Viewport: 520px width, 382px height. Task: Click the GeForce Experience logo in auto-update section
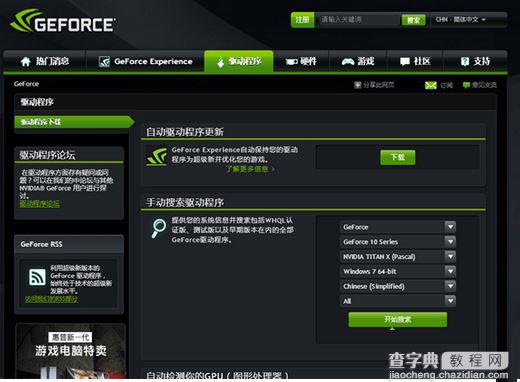coord(157,157)
